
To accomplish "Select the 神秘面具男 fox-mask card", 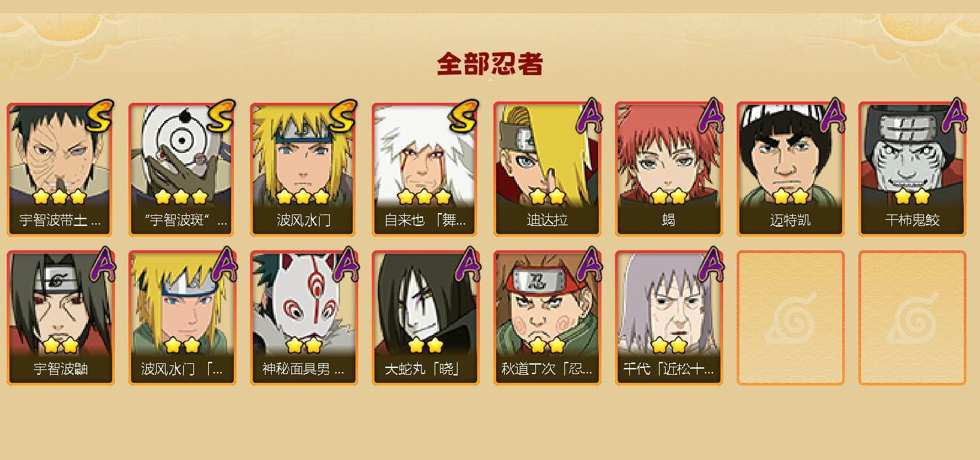I will (x=304, y=318).
